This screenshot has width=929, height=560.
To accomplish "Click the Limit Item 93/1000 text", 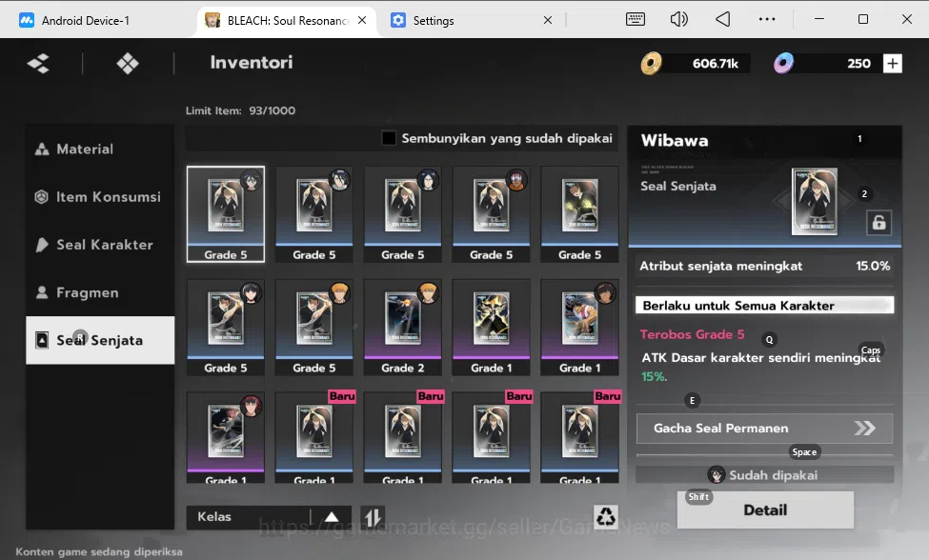I will pos(240,110).
